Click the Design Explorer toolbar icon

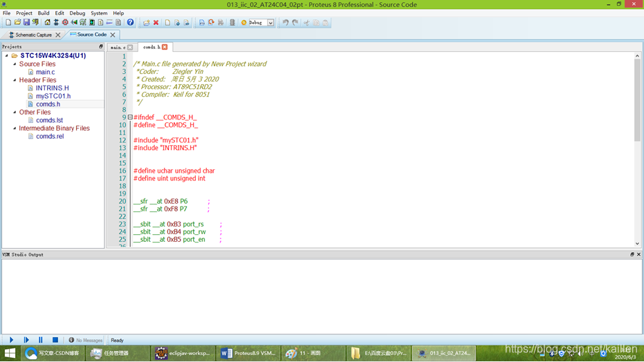[x=92, y=23]
